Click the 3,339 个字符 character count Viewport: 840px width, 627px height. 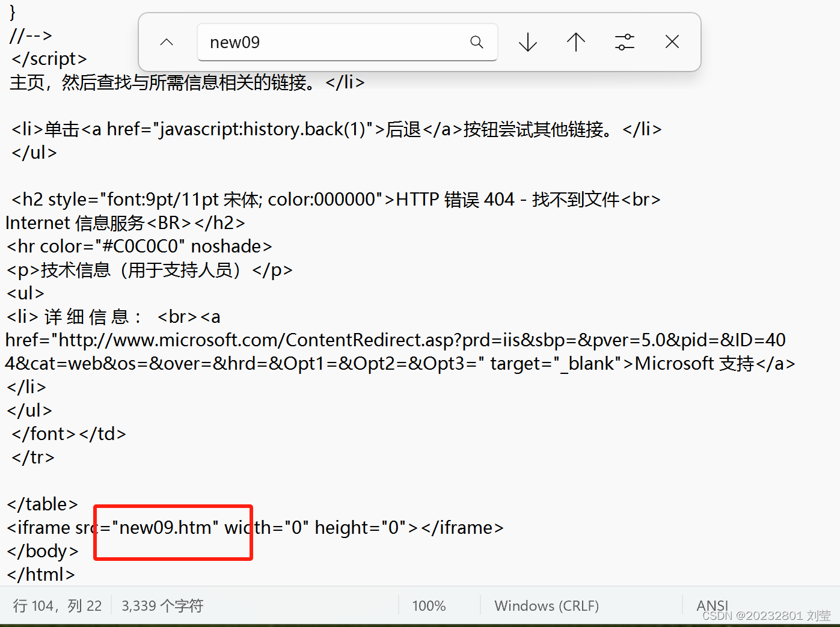162,605
